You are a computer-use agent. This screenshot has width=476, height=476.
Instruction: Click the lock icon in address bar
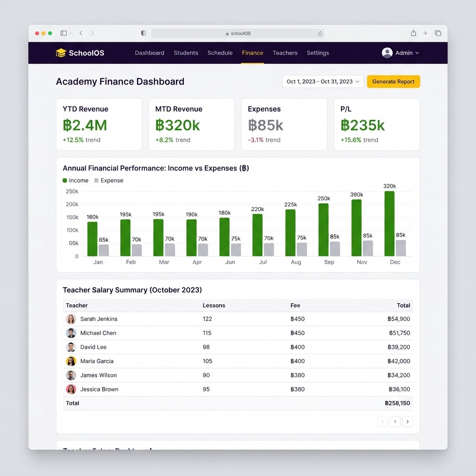pos(227,33)
